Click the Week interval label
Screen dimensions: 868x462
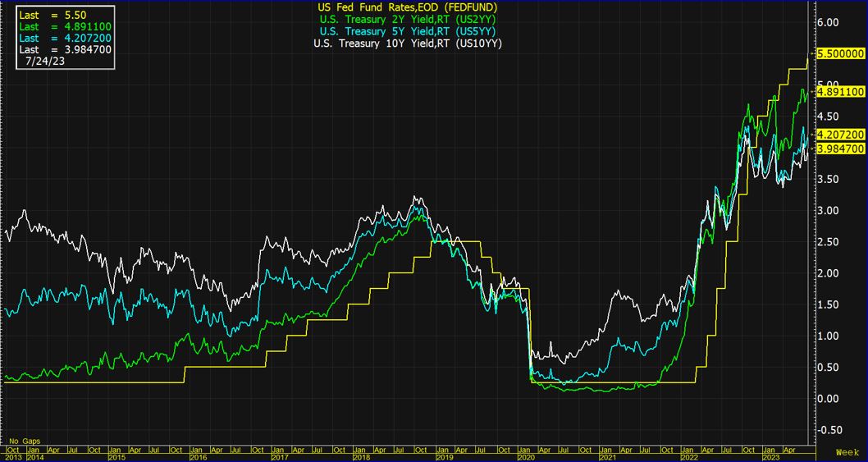click(x=847, y=452)
